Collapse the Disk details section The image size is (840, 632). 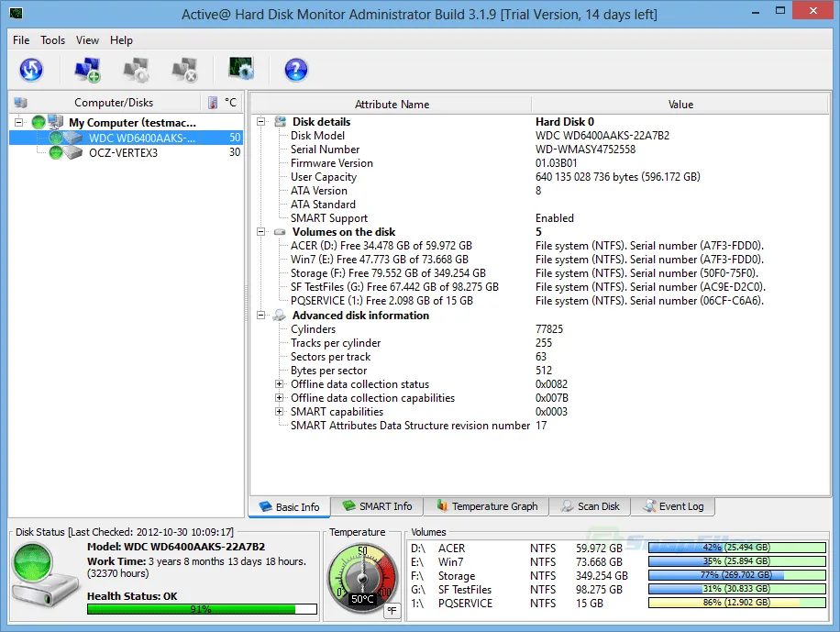[x=260, y=122]
